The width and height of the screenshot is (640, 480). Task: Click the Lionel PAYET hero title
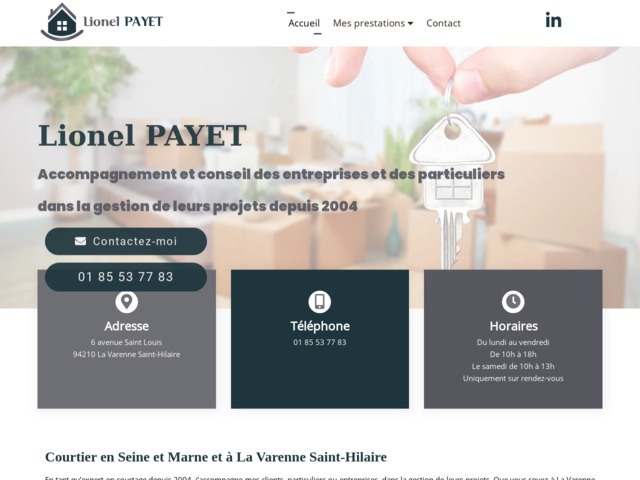(142, 136)
